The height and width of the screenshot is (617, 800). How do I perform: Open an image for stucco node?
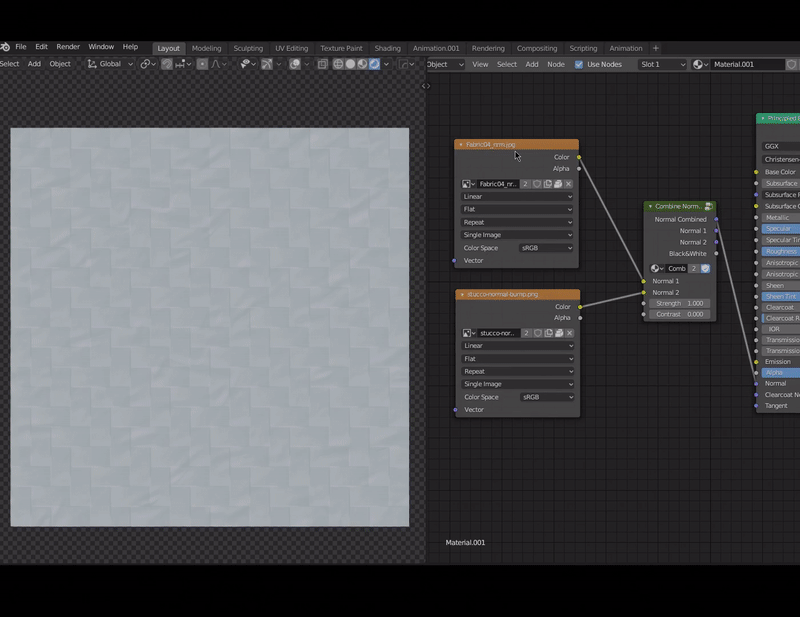pyautogui.click(x=559, y=333)
